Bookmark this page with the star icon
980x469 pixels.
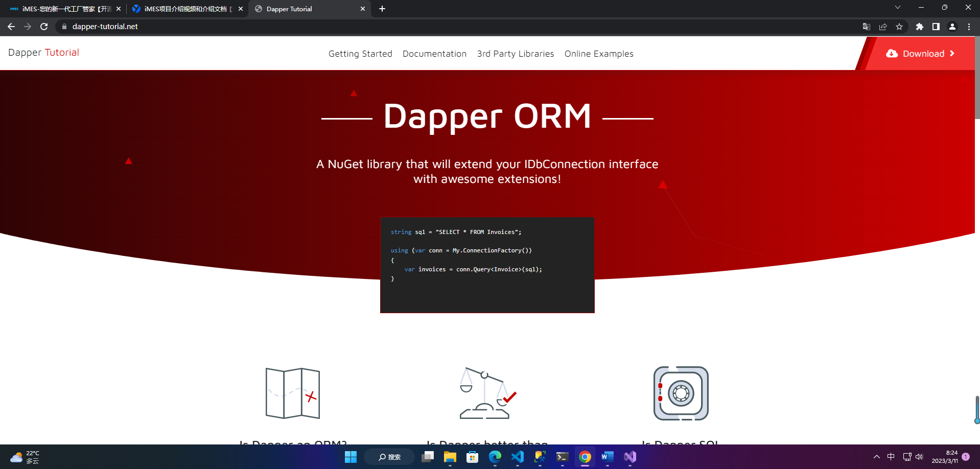tap(899, 27)
